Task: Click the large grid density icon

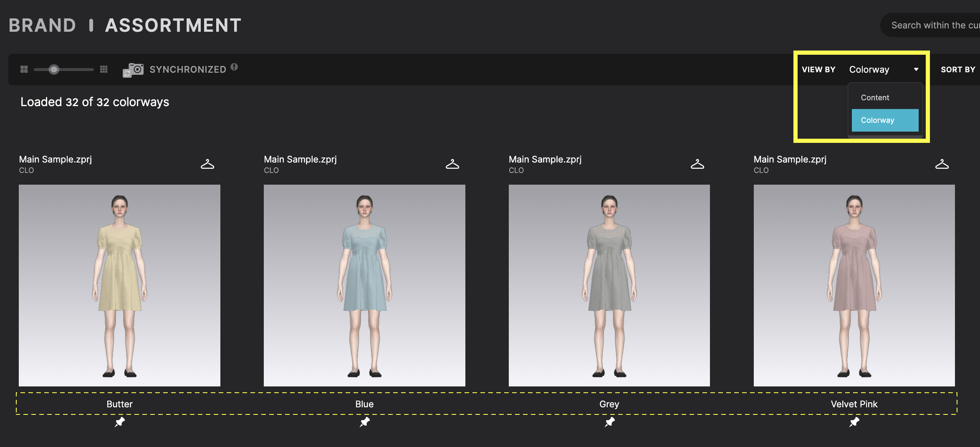Action: click(x=104, y=69)
